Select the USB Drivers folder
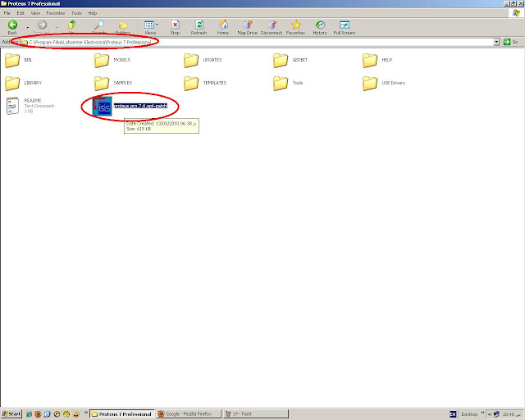Viewport: 525px width, 420px height. tap(384, 83)
